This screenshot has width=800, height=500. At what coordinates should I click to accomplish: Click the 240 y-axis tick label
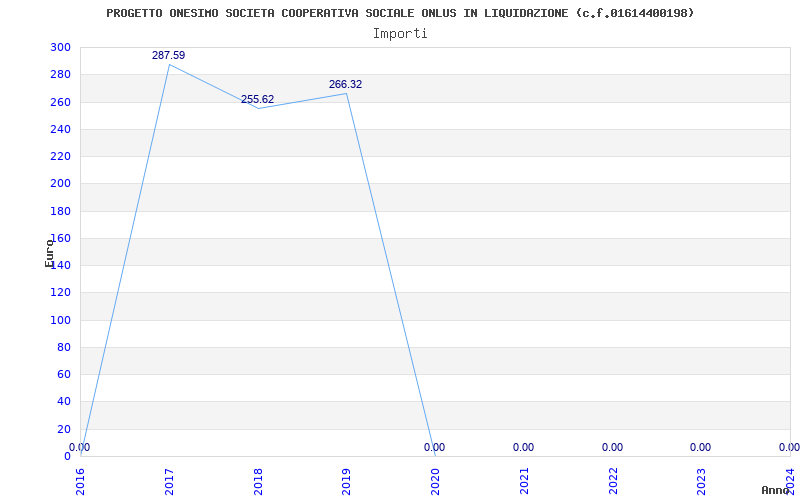tap(60, 129)
